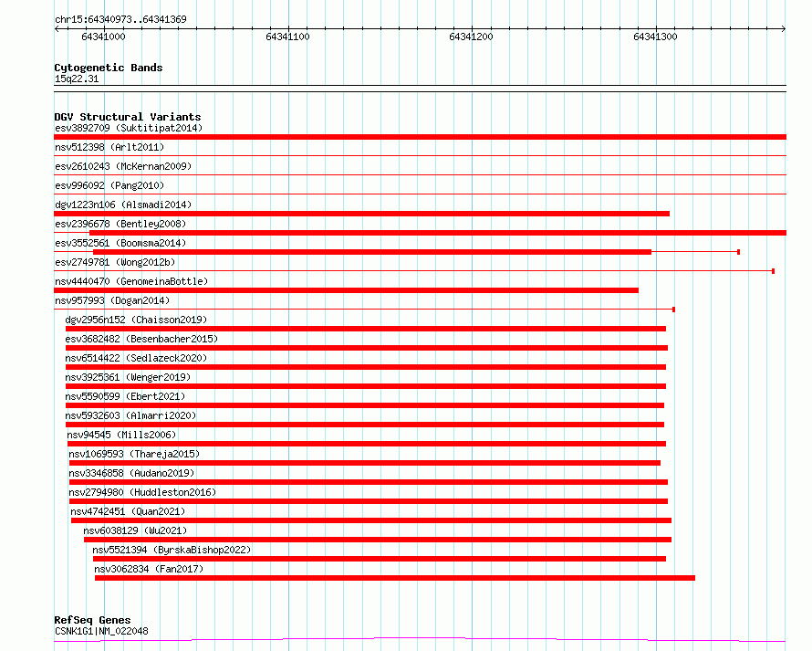Viewport: 812px width, 651px height.
Task: Click the DGV Structural Variants track title
Action: (128, 117)
